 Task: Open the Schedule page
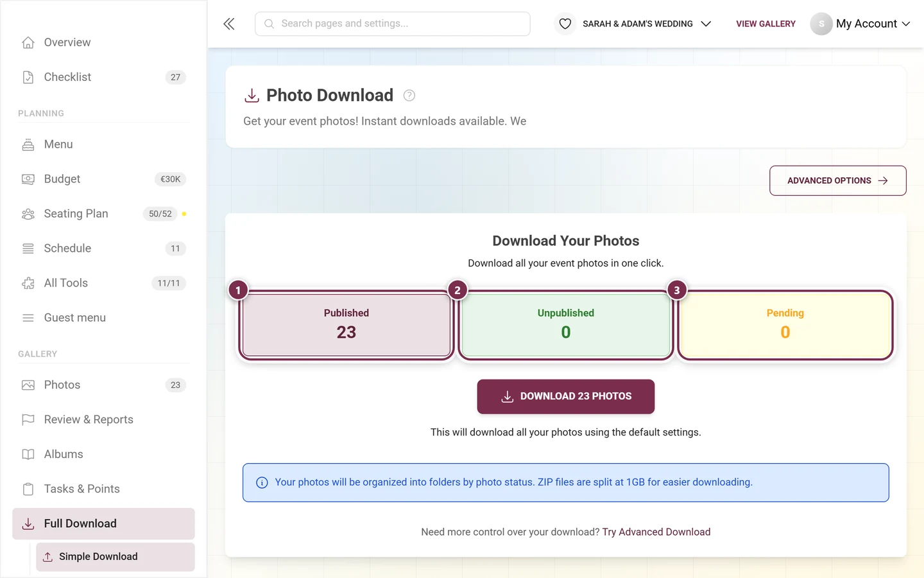(x=103, y=249)
